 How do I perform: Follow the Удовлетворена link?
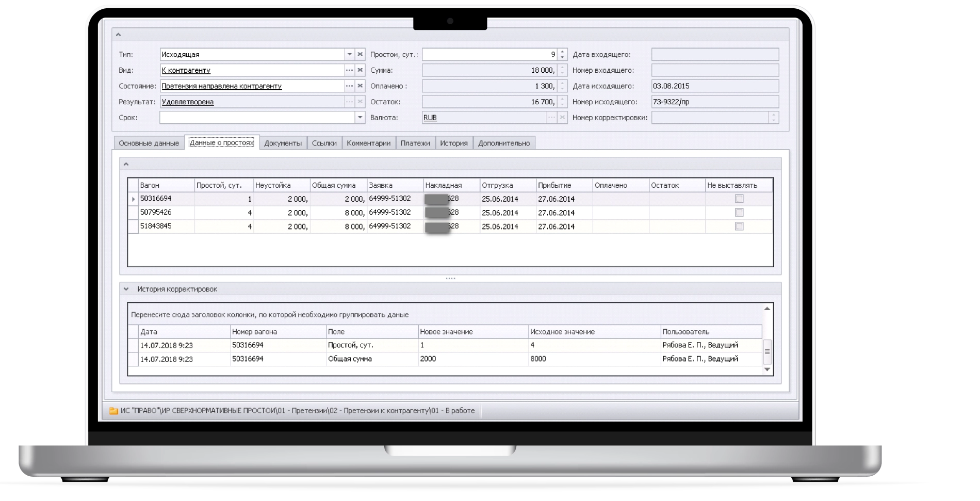click(x=187, y=102)
